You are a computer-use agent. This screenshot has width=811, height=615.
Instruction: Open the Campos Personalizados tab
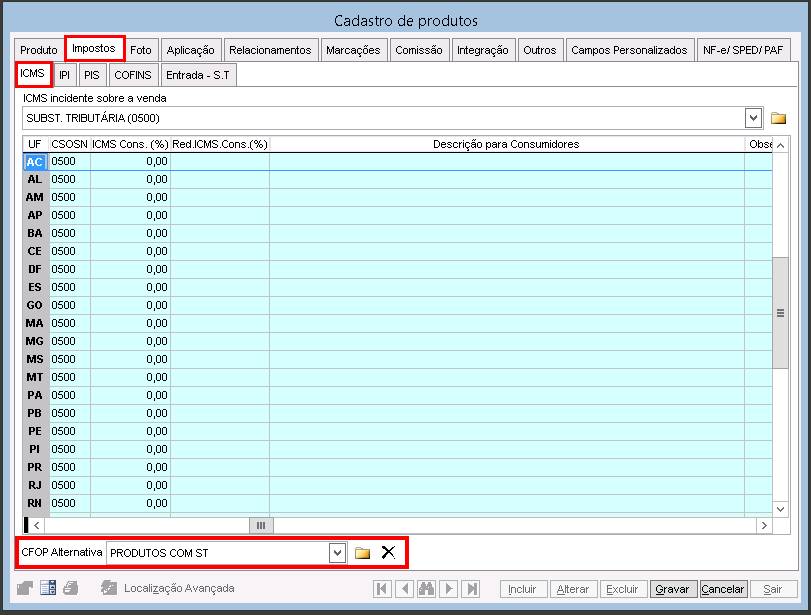tap(629, 50)
